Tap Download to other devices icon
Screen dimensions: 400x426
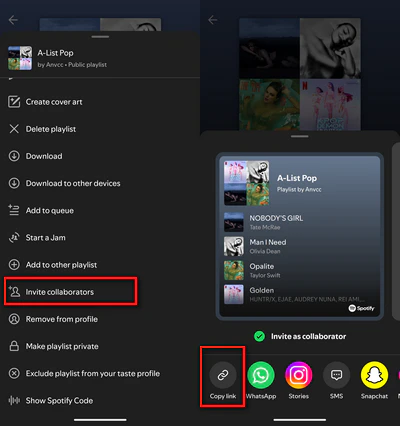(x=14, y=183)
